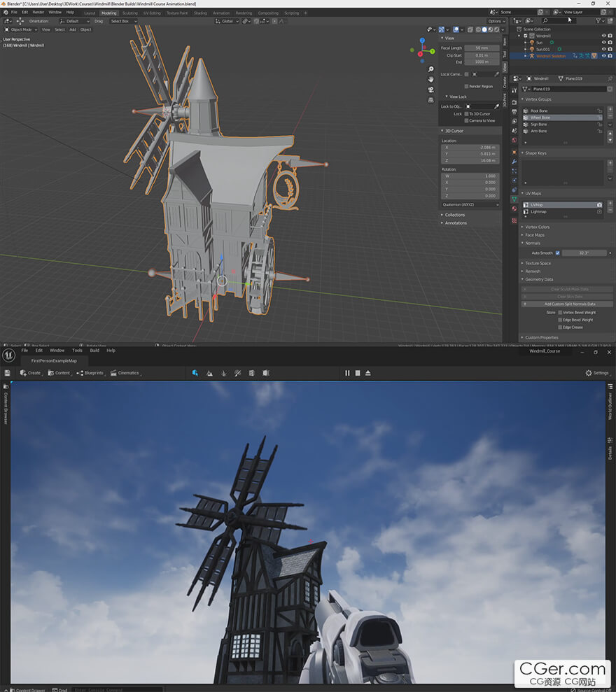Expand the Custom Properties panel
Image resolution: width=616 pixels, height=692 pixels.
tap(539, 337)
